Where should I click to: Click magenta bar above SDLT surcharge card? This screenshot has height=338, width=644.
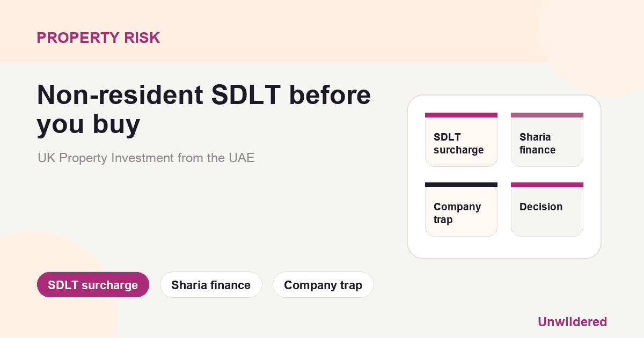(x=461, y=115)
